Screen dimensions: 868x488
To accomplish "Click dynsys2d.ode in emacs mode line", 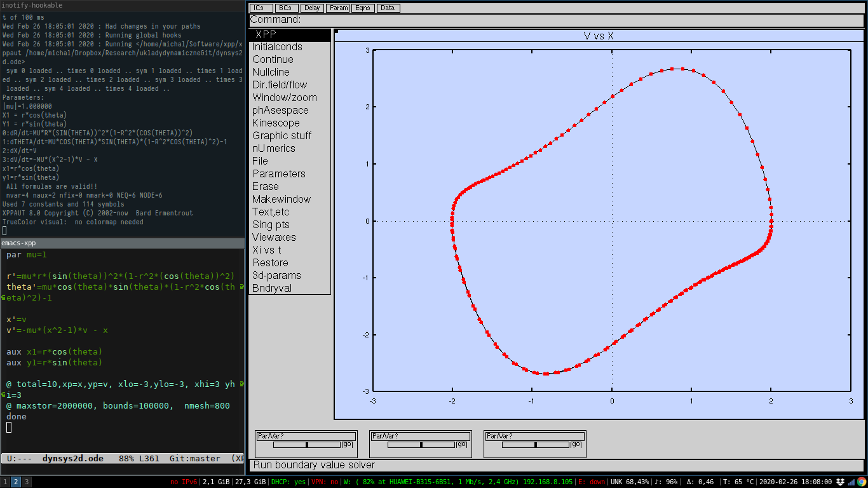I will coord(73,458).
